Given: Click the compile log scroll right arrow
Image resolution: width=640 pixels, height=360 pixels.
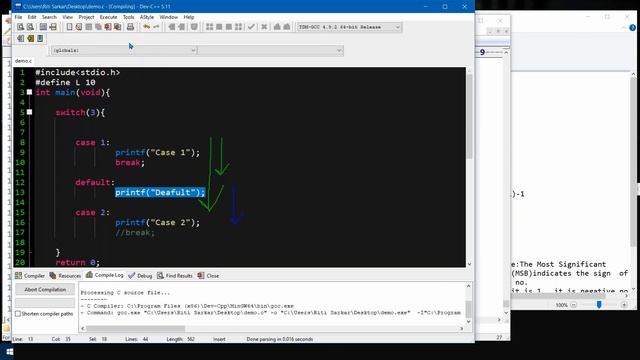Looking at the screenshot, I should click(x=462, y=329).
